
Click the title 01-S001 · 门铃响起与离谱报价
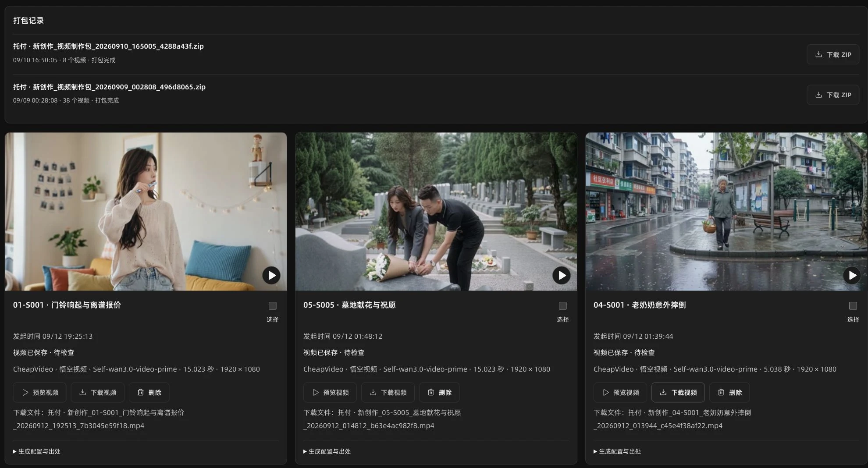click(67, 305)
